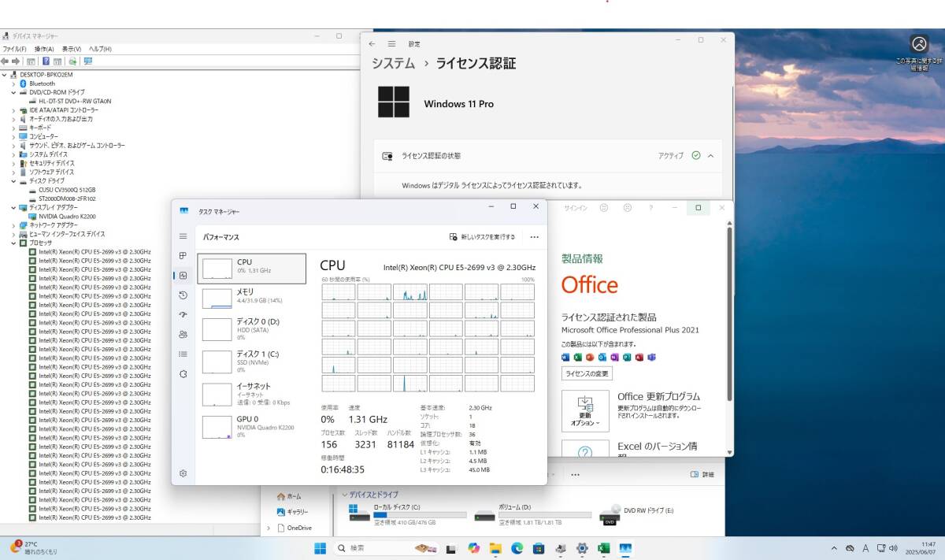The height and width of the screenshot is (560, 945).
Task: Open Startup apps icon in Task Manager sidebar
Action: pyautogui.click(x=183, y=314)
